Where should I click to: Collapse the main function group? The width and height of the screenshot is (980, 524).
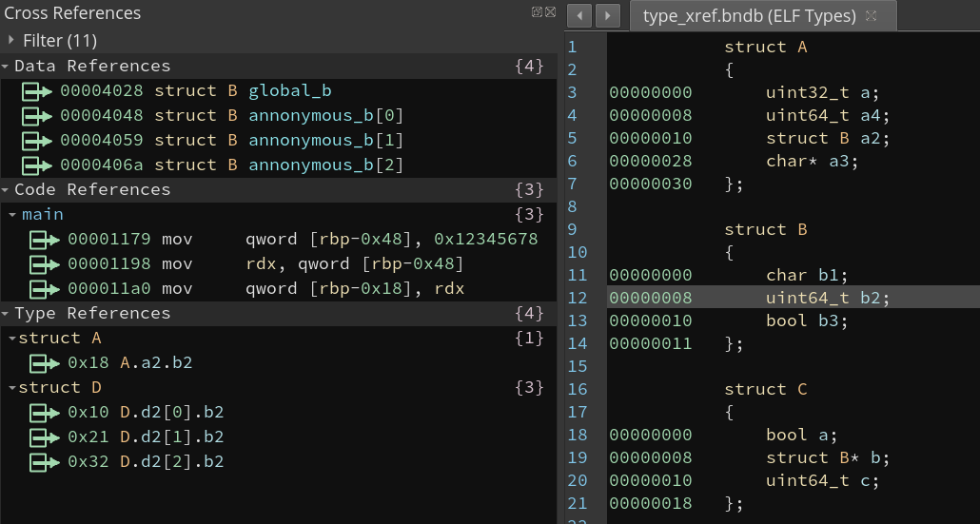tap(13, 215)
